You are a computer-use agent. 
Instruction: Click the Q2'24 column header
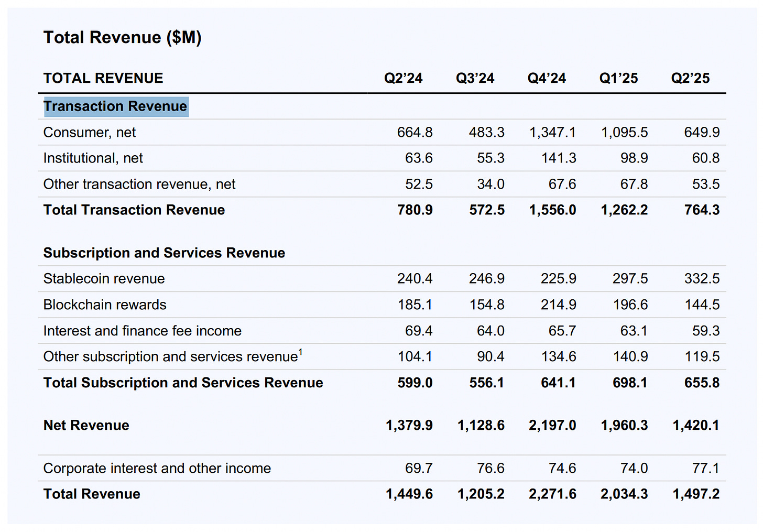pos(403,78)
